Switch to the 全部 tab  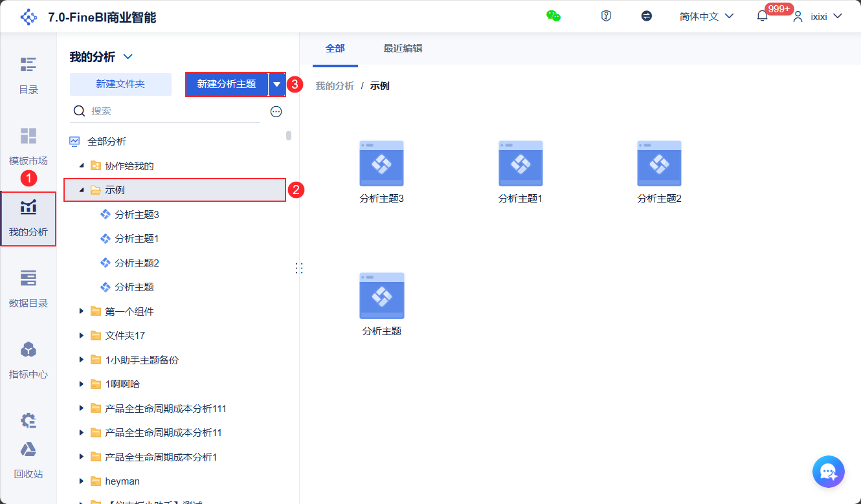(335, 49)
